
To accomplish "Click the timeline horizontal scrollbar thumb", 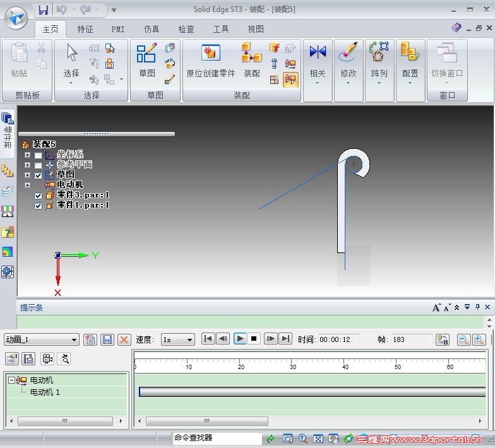I will pyautogui.click(x=207, y=421).
